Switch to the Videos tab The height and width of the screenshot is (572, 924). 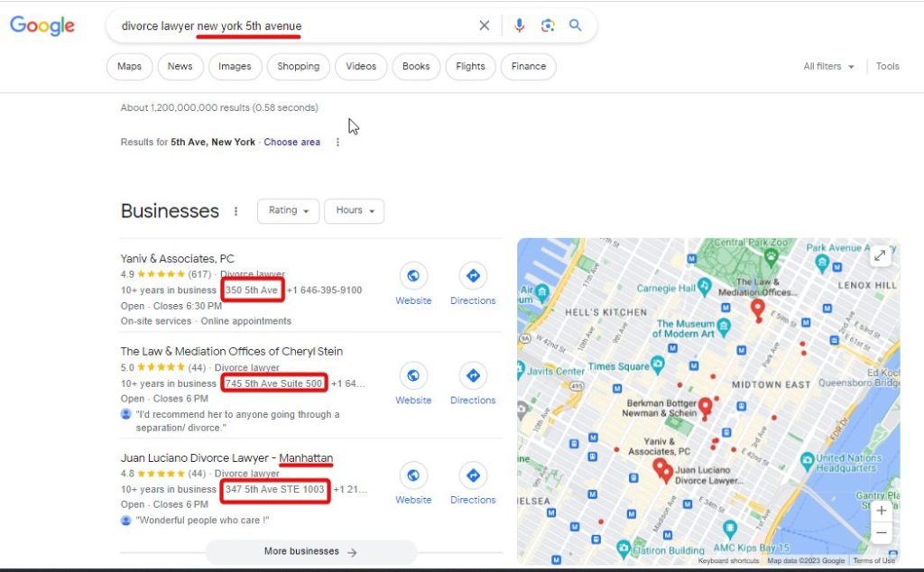pyautogui.click(x=361, y=67)
